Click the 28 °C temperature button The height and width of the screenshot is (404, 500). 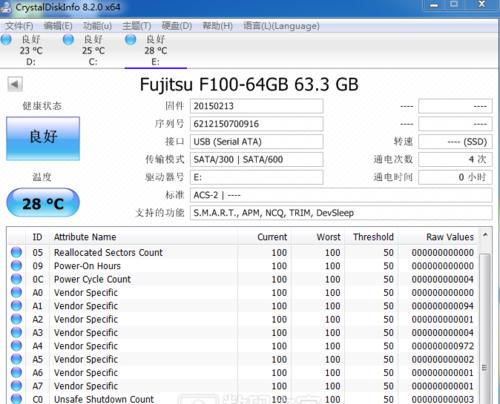click(x=43, y=203)
